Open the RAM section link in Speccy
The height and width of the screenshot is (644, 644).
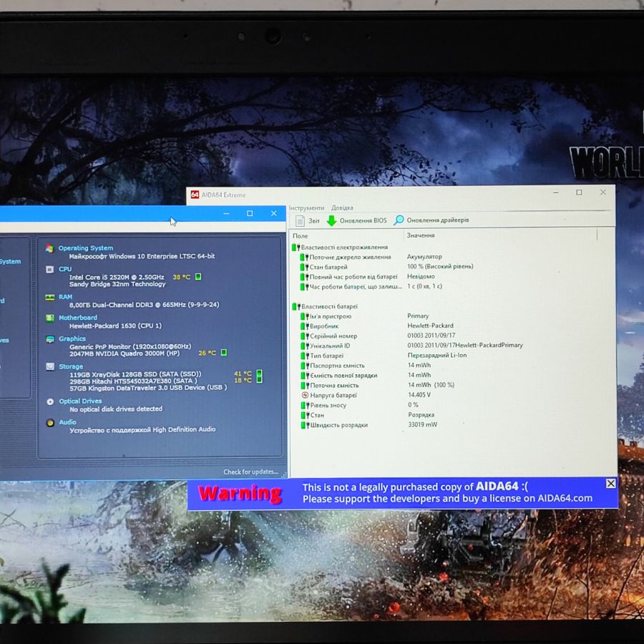point(65,296)
